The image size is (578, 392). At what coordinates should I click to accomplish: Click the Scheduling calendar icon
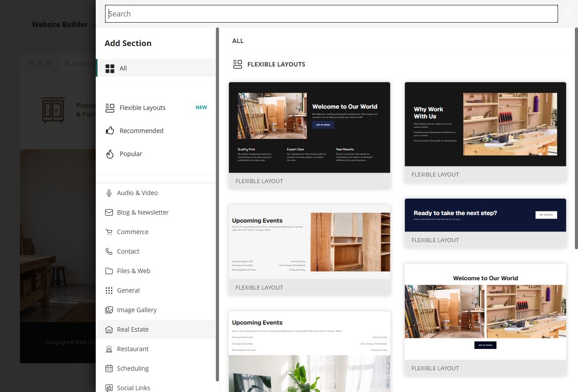click(109, 368)
